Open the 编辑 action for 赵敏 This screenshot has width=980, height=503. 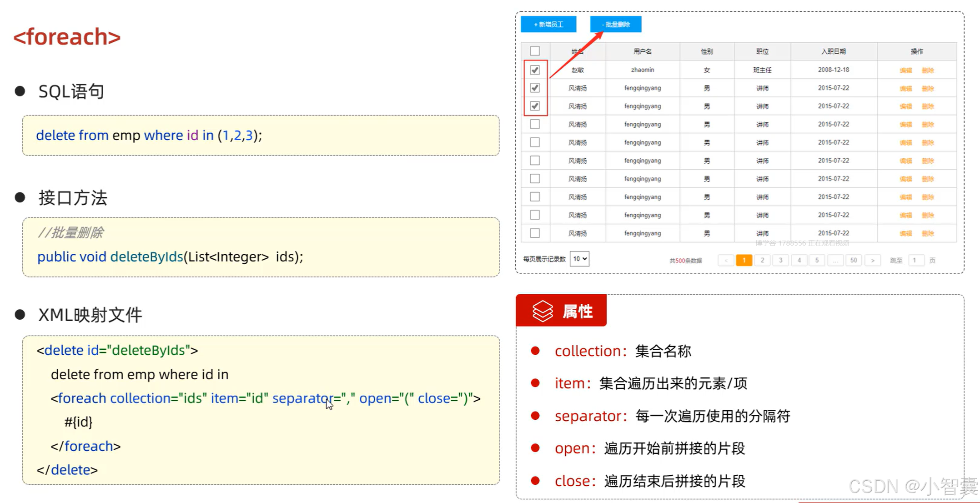click(905, 70)
